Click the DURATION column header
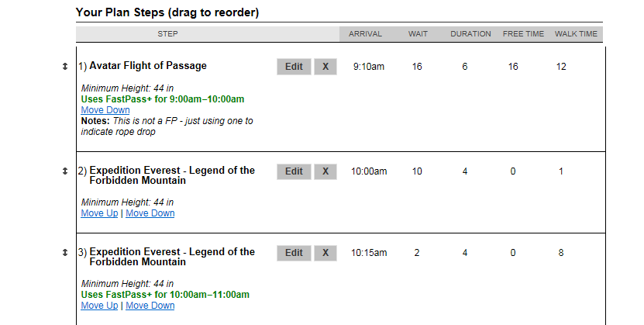Image resolution: width=644 pixels, height=325 pixels. click(x=470, y=34)
